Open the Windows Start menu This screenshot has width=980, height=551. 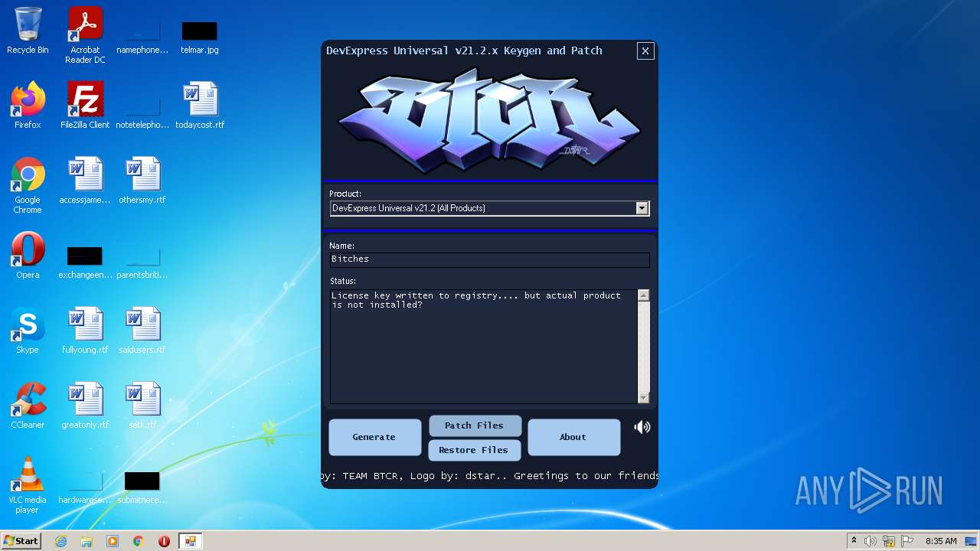point(21,541)
